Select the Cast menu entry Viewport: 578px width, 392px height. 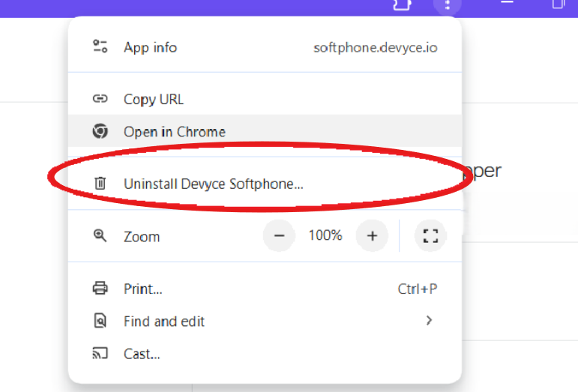coord(265,354)
